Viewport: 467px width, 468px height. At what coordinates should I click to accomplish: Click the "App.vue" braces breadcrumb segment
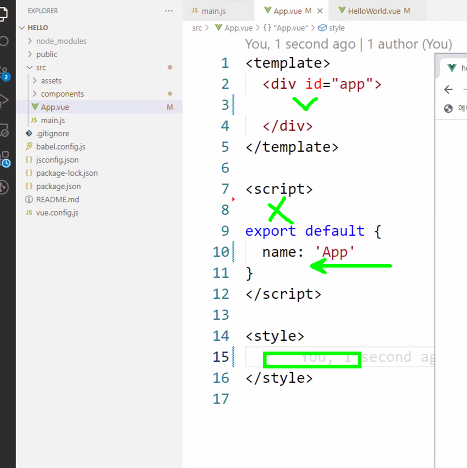(x=285, y=28)
